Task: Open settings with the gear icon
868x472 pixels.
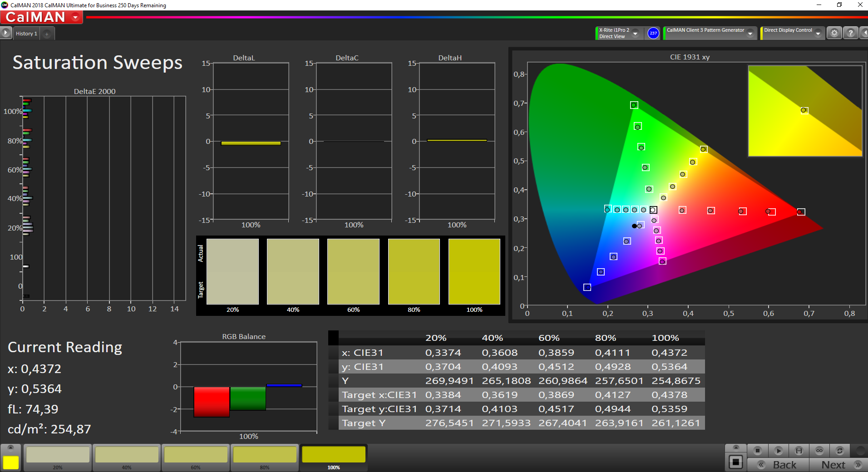Action: (x=834, y=33)
